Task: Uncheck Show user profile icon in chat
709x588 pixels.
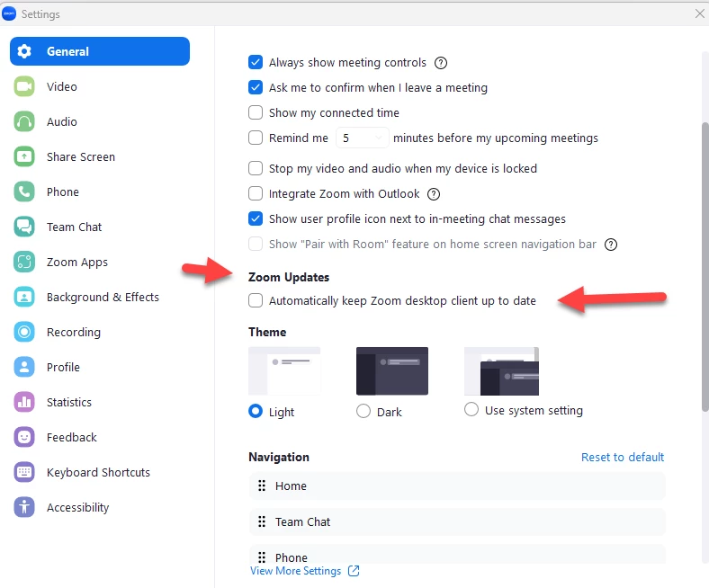Action: tap(256, 218)
